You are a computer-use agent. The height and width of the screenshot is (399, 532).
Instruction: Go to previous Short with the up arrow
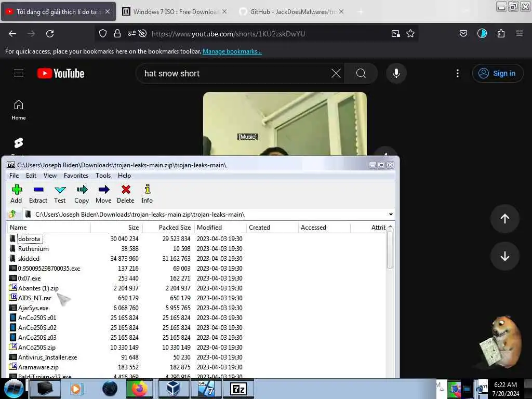tap(504, 219)
